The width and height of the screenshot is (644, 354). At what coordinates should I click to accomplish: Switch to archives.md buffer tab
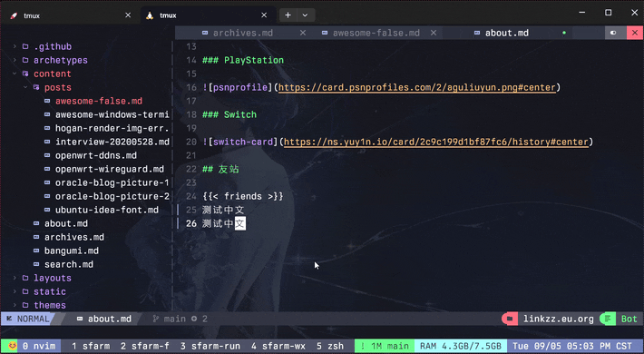[243, 33]
